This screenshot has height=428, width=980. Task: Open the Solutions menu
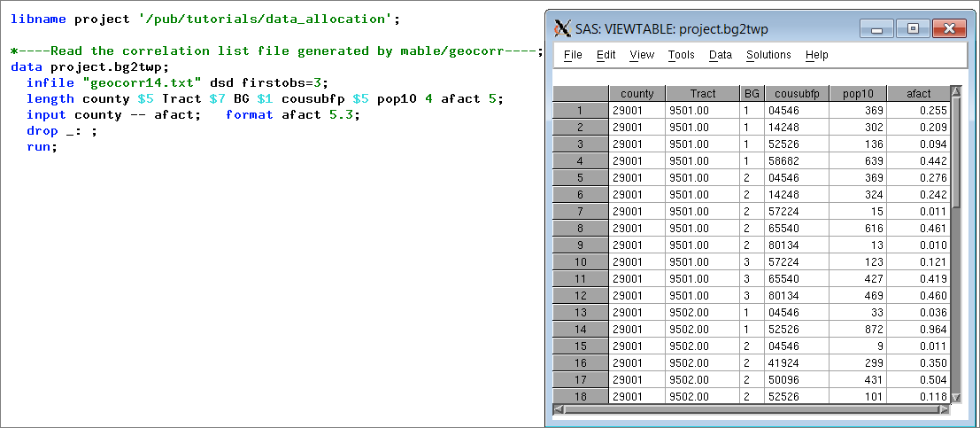(768, 55)
